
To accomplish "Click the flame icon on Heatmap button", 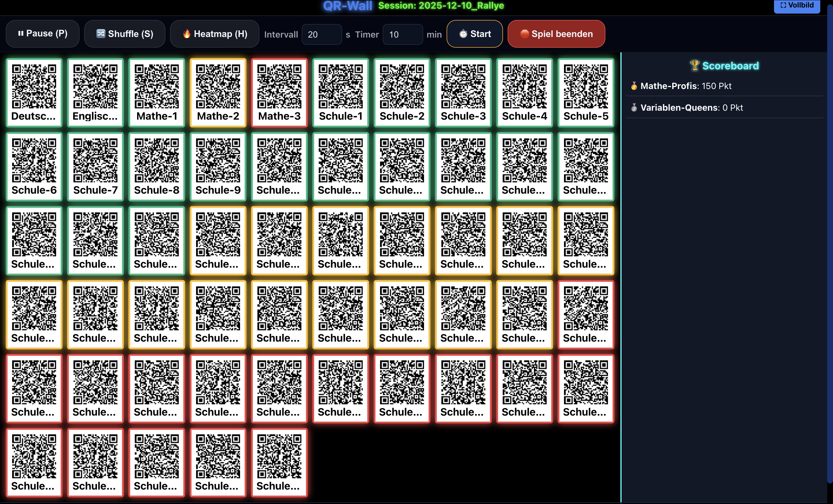I will 187,34.
